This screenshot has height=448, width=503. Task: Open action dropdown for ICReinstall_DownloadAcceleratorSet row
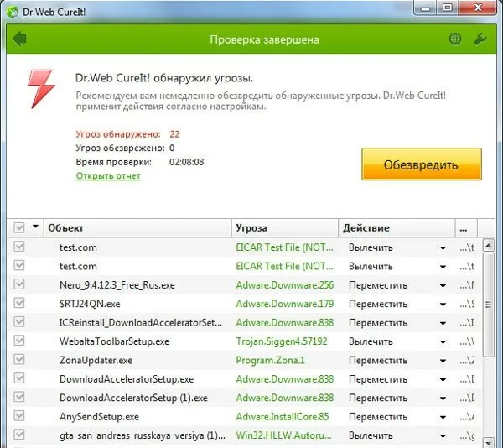pos(443,323)
